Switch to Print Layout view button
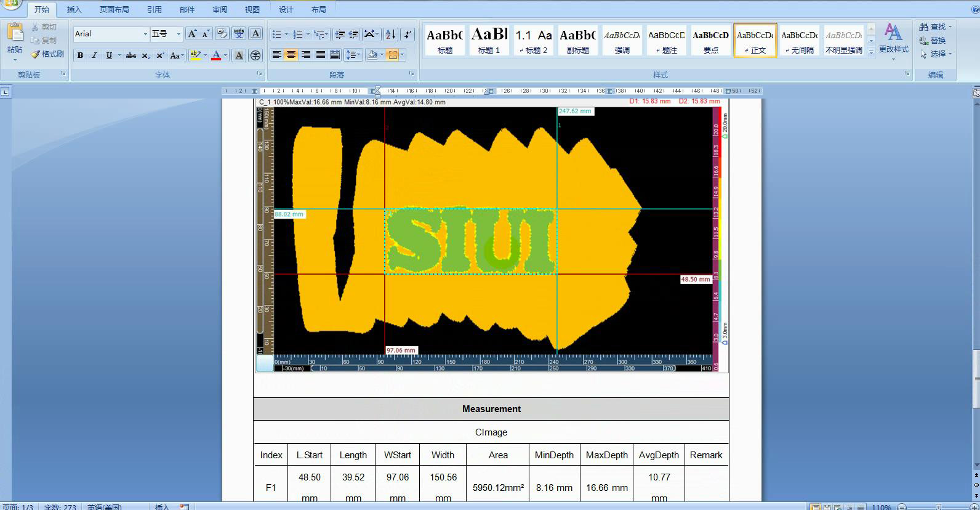Viewport: 980px width, 510px height. coord(816,507)
